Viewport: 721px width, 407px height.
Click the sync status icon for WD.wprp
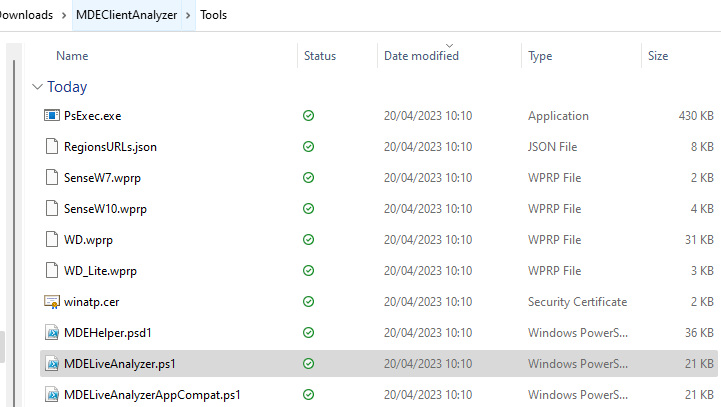coord(309,240)
